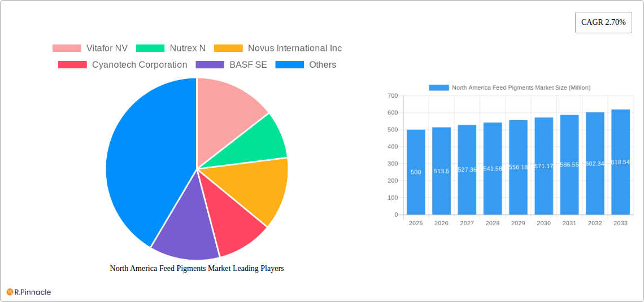Click the pie chart title Leading Players caption
This screenshot has width=644, height=302.
[x=197, y=268]
